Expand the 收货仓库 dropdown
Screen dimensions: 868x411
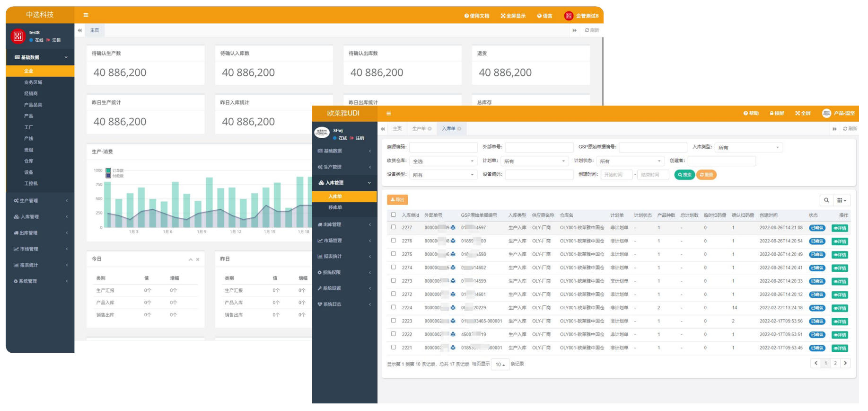[443, 161]
